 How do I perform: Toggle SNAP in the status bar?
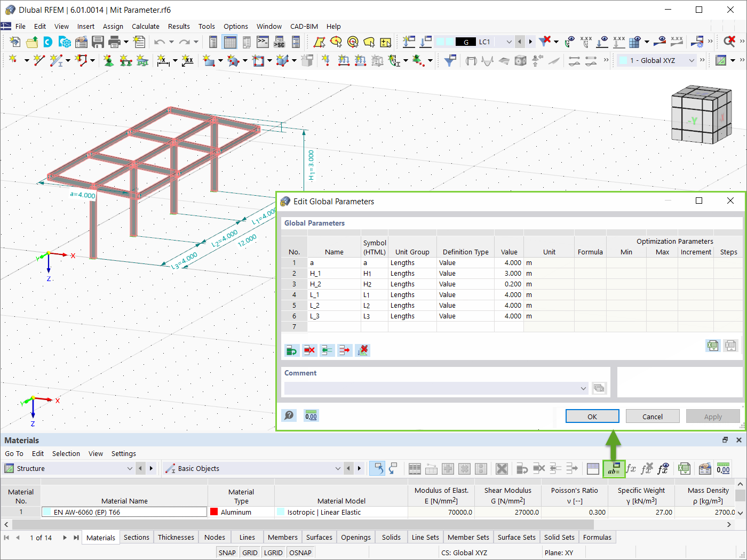coord(227,553)
